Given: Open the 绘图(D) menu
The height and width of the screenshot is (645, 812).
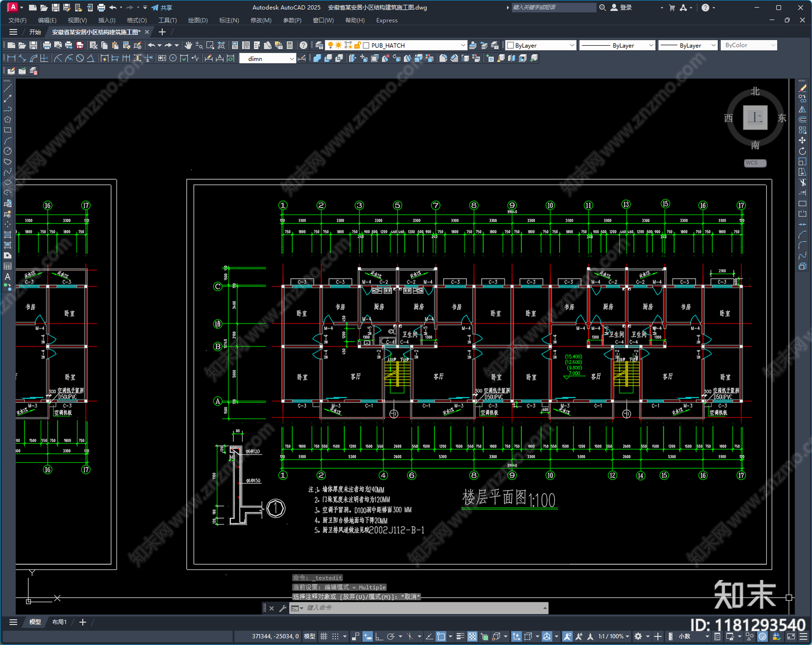Looking at the screenshot, I should (x=198, y=20).
